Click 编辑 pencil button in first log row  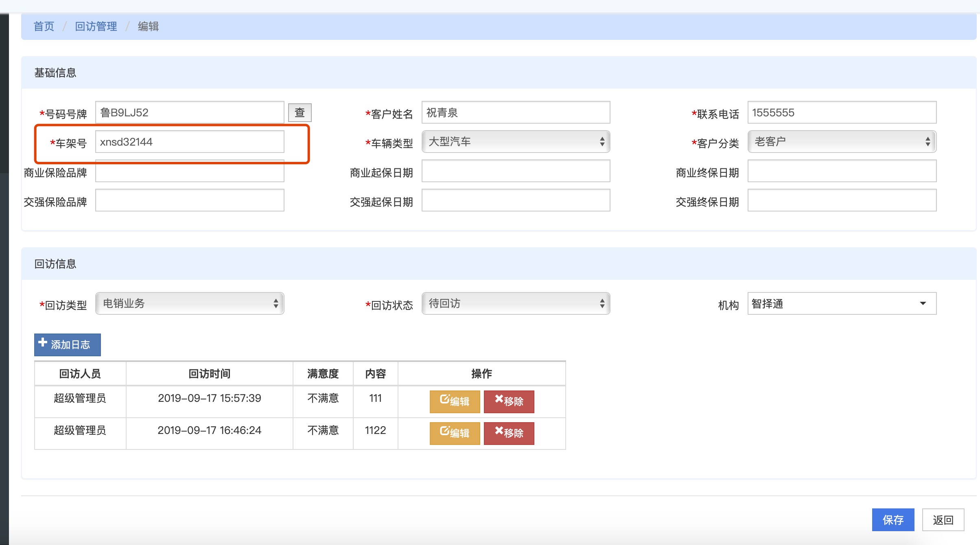455,401
